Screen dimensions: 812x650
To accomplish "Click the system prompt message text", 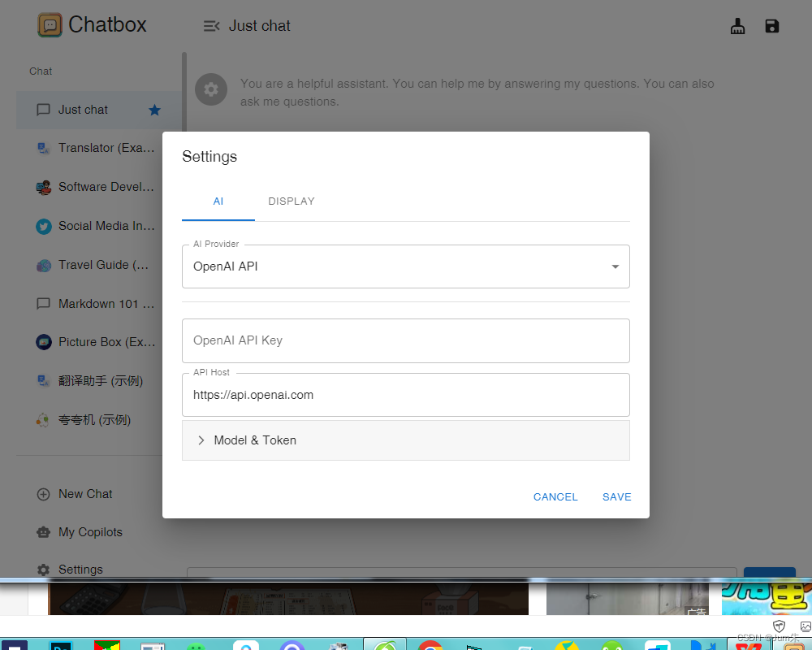I will pyautogui.click(x=477, y=93).
